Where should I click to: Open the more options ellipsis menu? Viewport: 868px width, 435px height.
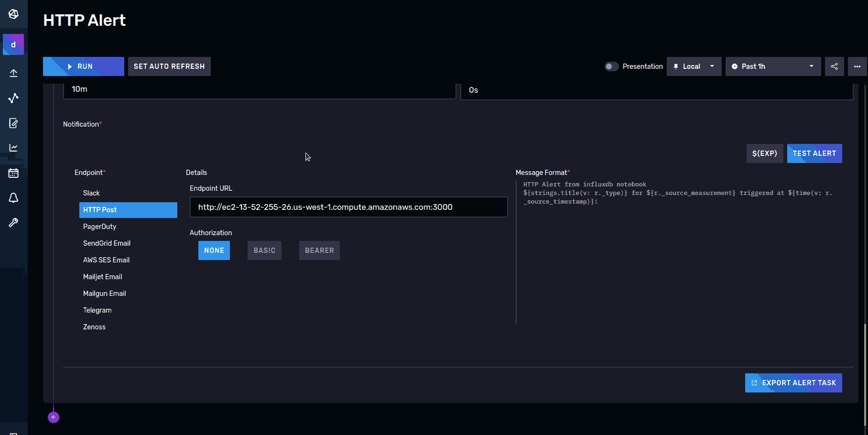coord(857,66)
